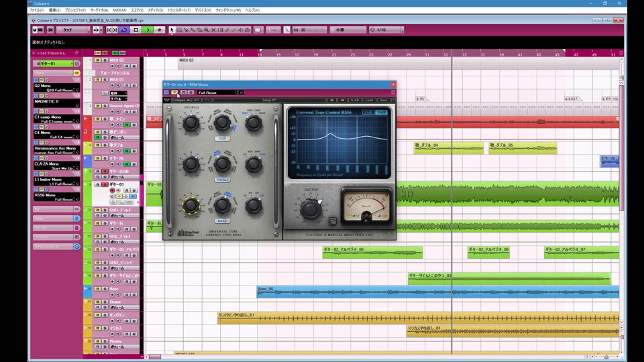Open the タッチ automation mode dropdown
Viewport: 644px width, 362px height.
[x=73, y=30]
